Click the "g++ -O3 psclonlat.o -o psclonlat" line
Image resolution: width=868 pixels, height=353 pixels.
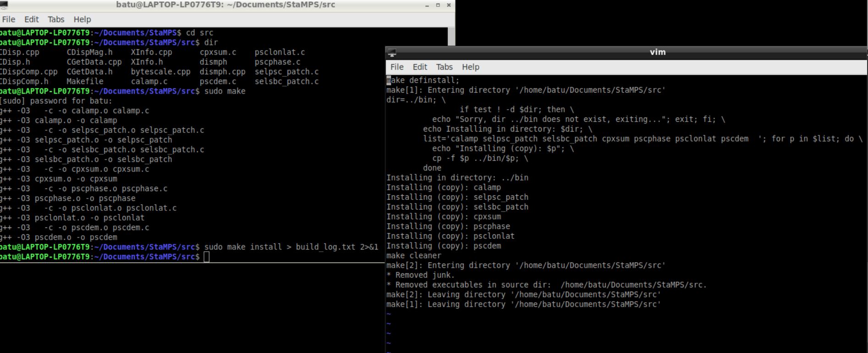pyautogui.click(x=72, y=218)
